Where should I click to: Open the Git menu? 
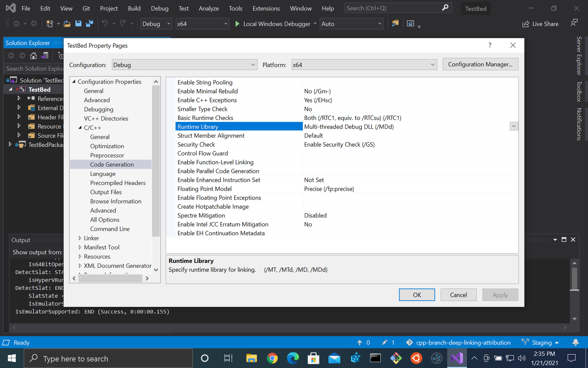pos(86,8)
